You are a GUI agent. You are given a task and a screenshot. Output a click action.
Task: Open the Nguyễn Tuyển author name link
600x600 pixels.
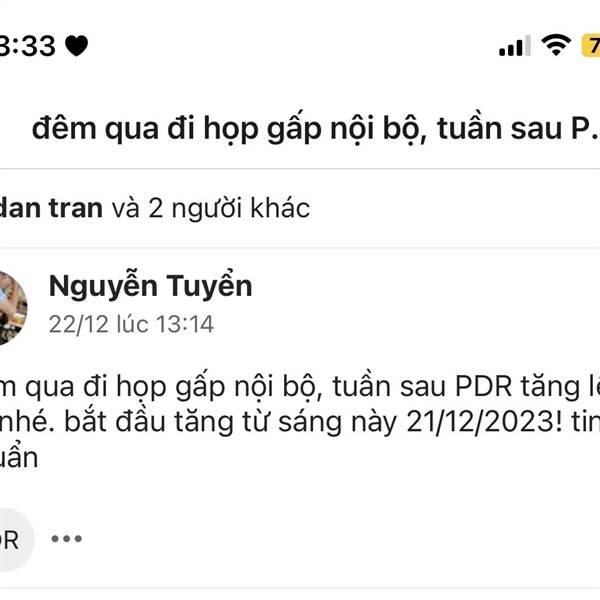pyautogui.click(x=150, y=286)
